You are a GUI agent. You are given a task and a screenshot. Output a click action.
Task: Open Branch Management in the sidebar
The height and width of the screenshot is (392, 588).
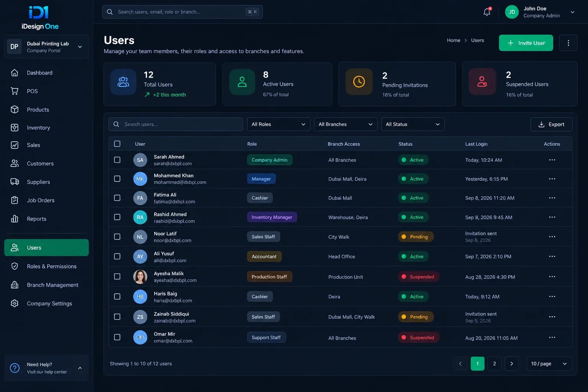tap(46, 285)
